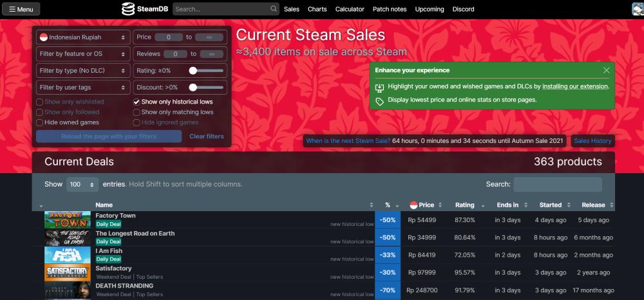Click the search magnifier icon
Screen dimensions: 644x300
point(274,8)
